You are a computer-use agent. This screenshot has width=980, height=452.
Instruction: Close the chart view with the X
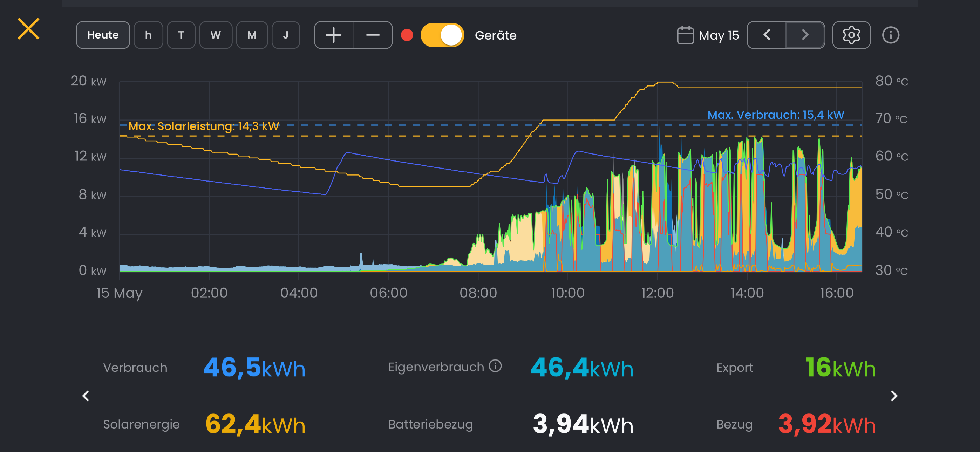coord(28,29)
